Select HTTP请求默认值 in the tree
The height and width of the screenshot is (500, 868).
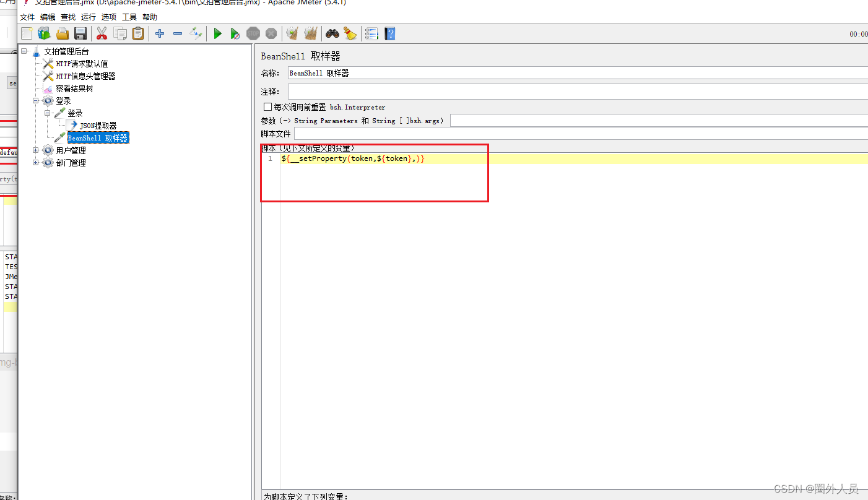(x=82, y=64)
